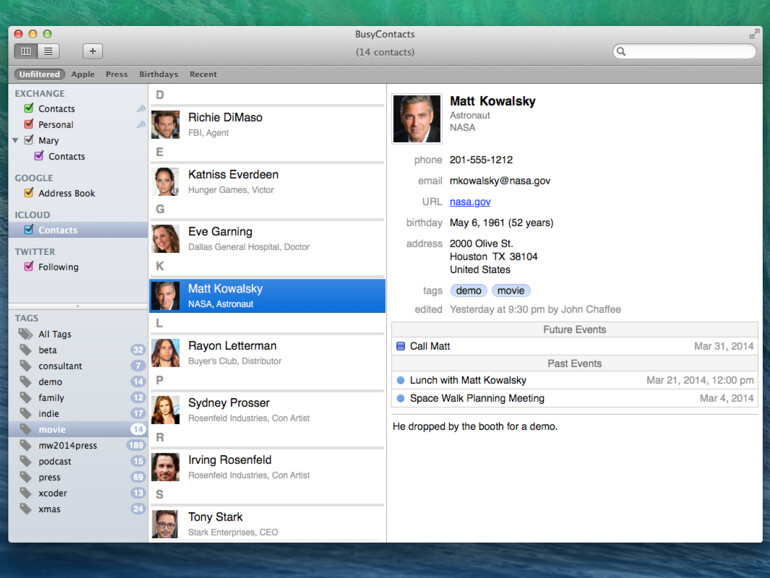Switch to list view layout button
770x578 pixels.
[48, 51]
